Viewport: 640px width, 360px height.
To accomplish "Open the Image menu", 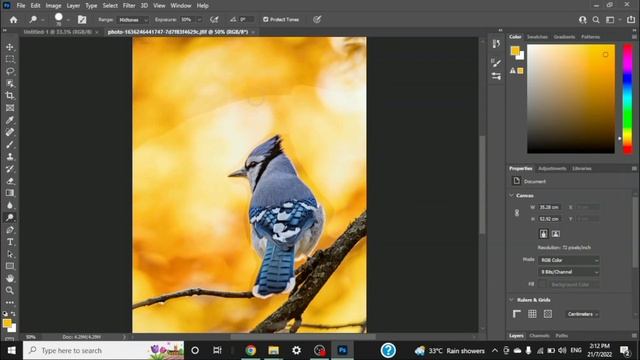I will coord(53,6).
